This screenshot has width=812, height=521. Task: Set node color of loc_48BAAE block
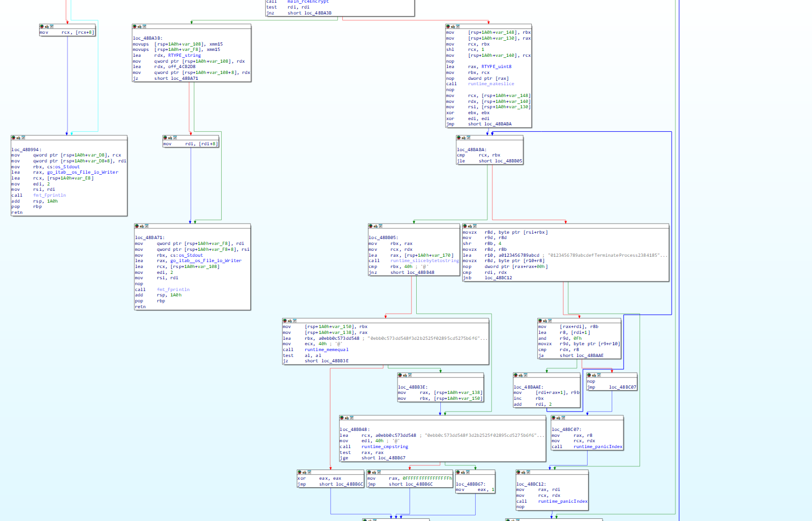[516, 375]
